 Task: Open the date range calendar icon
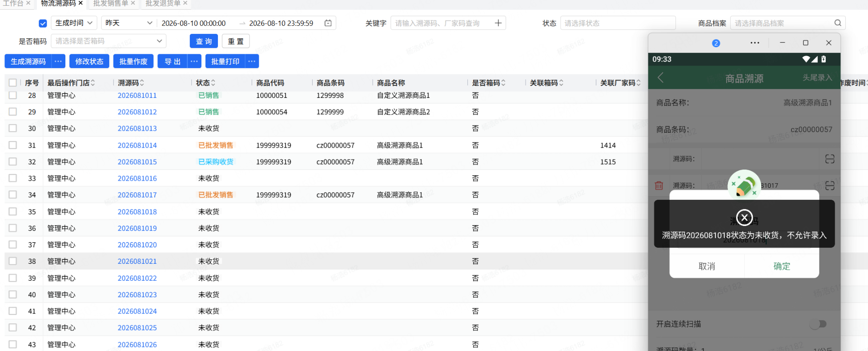point(328,23)
